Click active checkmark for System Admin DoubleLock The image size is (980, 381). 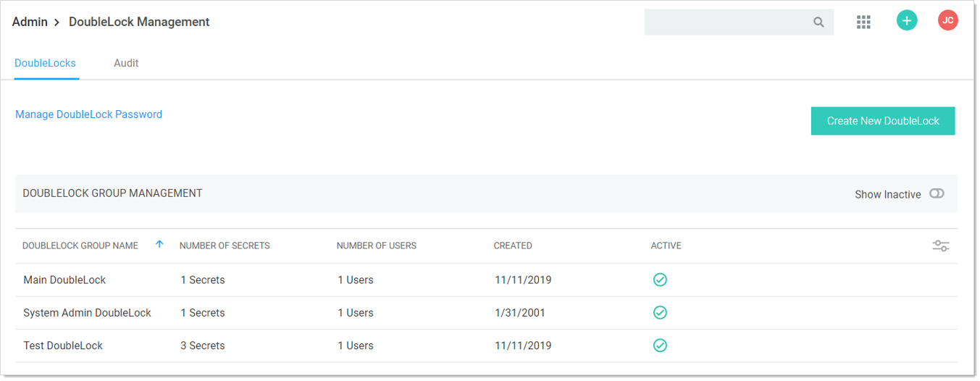coord(660,313)
